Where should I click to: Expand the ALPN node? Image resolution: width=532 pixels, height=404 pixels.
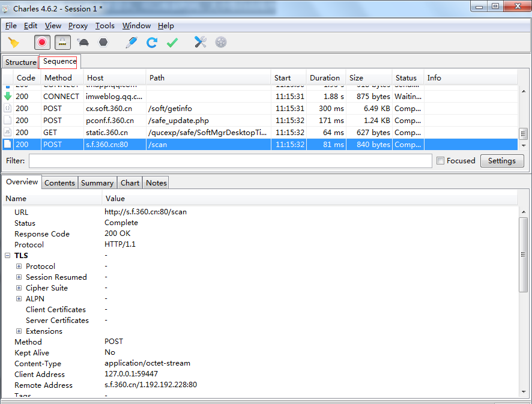pos(19,299)
